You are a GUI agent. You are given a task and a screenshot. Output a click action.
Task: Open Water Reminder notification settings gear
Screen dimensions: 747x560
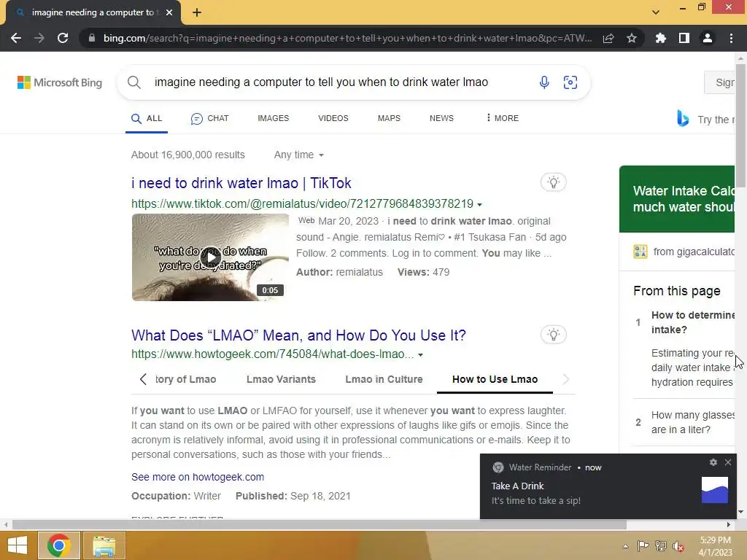pos(713,462)
